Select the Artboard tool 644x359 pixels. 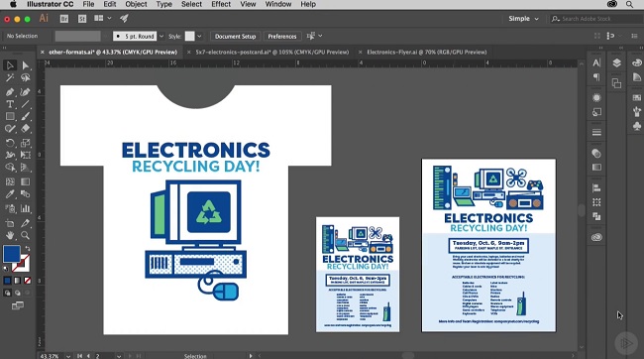coord(10,223)
